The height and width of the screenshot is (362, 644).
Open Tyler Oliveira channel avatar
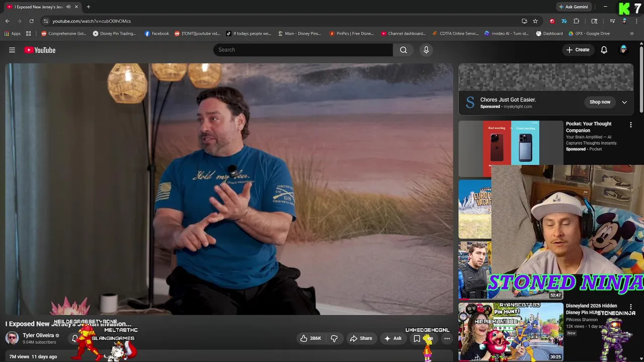tap(12, 338)
